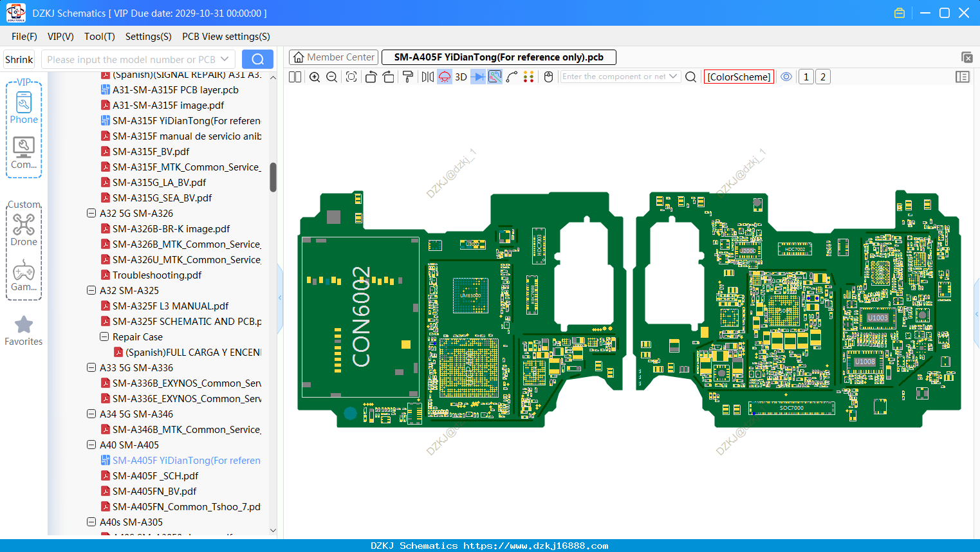The image size is (980, 552).
Task: Select the route curve tool
Action: tap(512, 77)
